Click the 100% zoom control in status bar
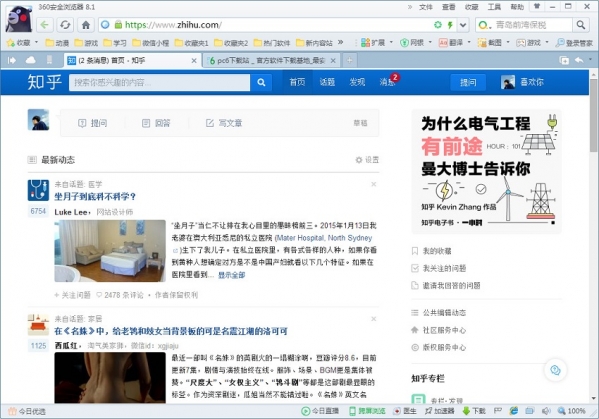Screen dimensions: 599x419 (x=572, y=411)
